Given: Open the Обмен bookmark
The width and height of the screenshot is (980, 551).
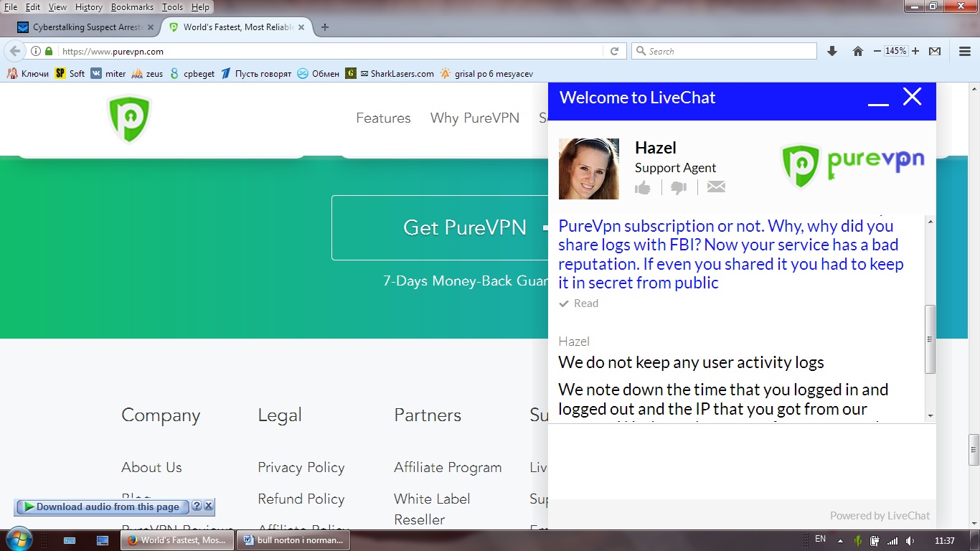Looking at the screenshot, I should [319, 73].
